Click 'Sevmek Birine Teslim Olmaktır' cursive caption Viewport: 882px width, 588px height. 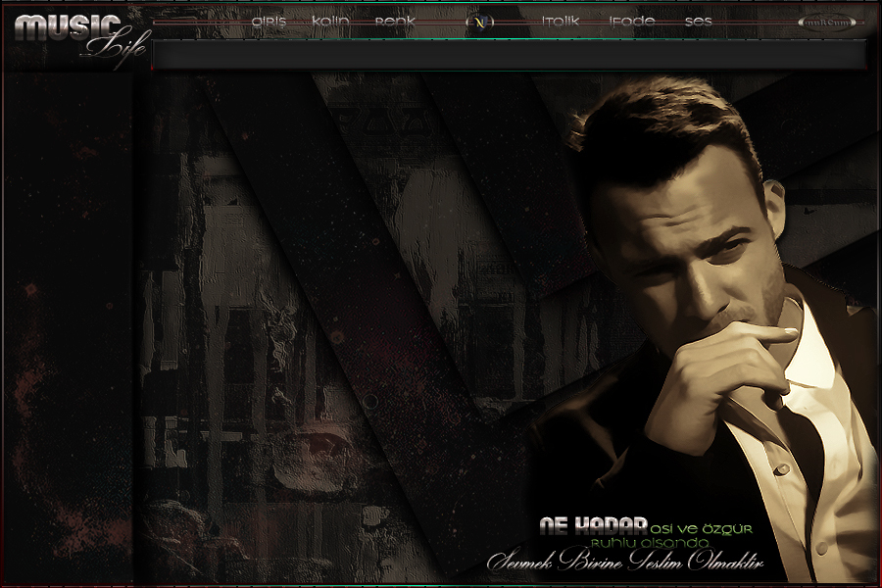point(625,563)
